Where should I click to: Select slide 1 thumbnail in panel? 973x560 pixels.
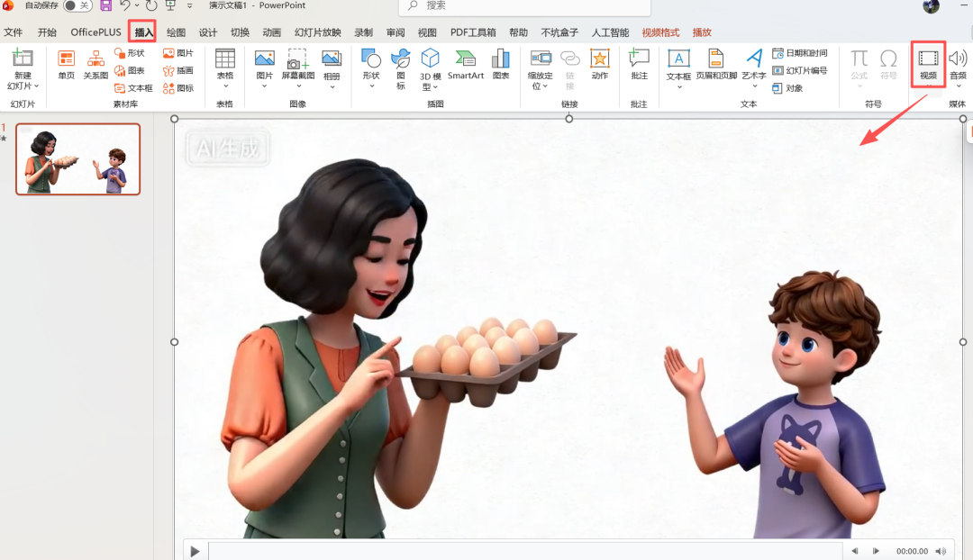(x=78, y=159)
